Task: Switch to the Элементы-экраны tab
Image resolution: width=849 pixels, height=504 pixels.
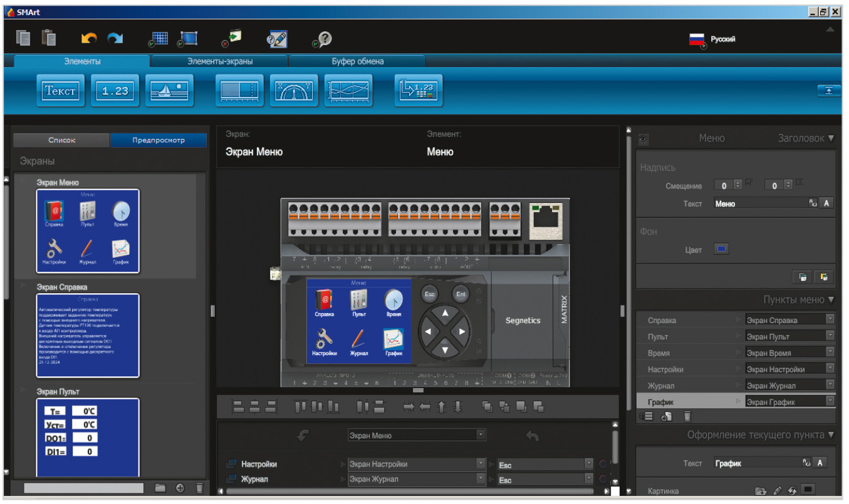Action: [219, 61]
